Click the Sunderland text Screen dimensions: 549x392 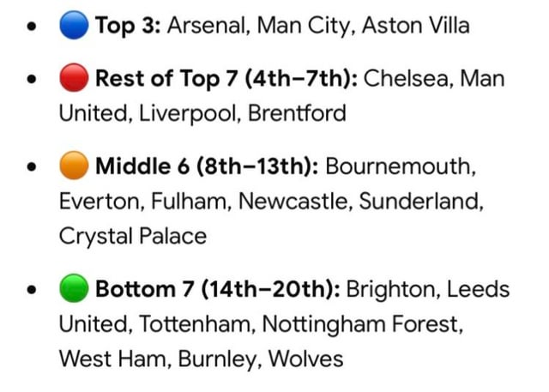click(x=420, y=202)
